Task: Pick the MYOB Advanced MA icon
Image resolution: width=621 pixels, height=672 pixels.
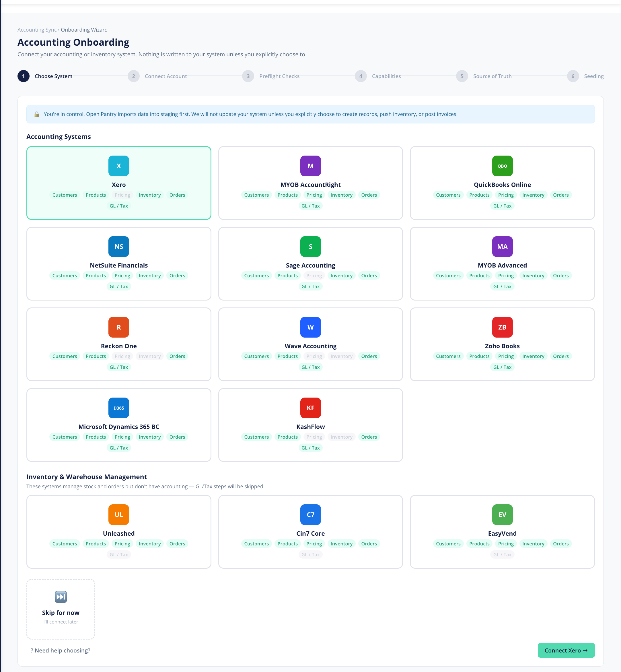Action: click(x=502, y=247)
